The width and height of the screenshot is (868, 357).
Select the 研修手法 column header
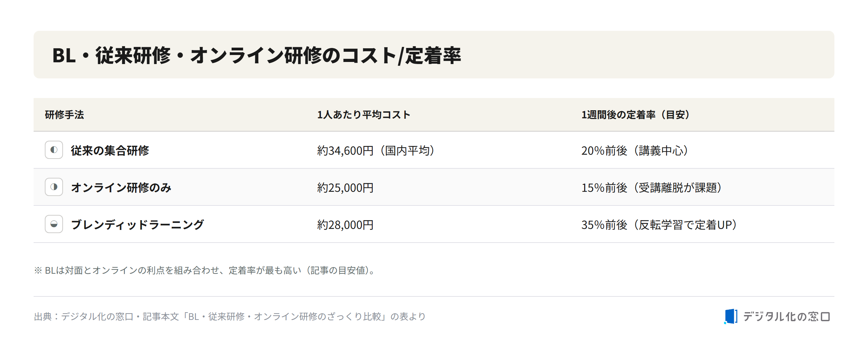coord(64,115)
